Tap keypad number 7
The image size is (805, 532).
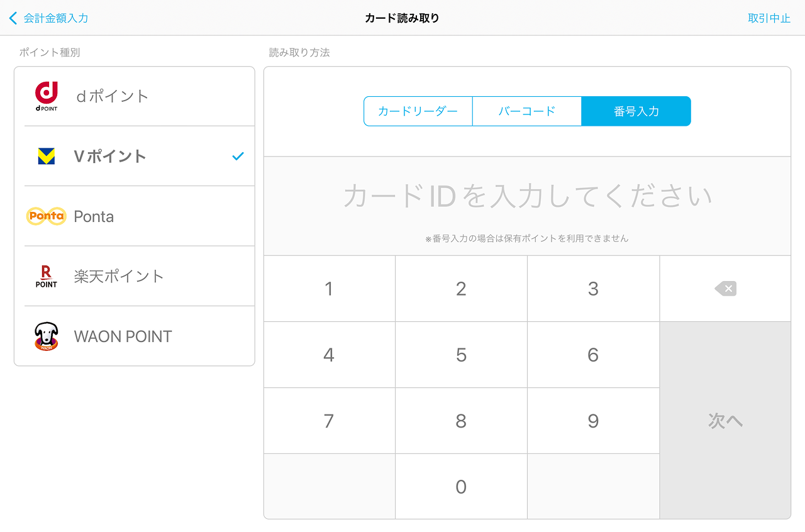pos(329,421)
